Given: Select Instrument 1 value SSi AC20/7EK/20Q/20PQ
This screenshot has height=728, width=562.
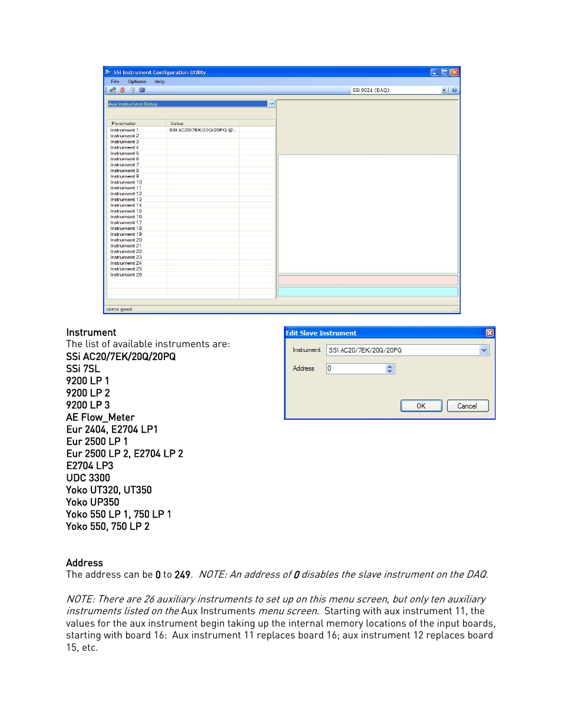Looking at the screenshot, I should [203, 130].
